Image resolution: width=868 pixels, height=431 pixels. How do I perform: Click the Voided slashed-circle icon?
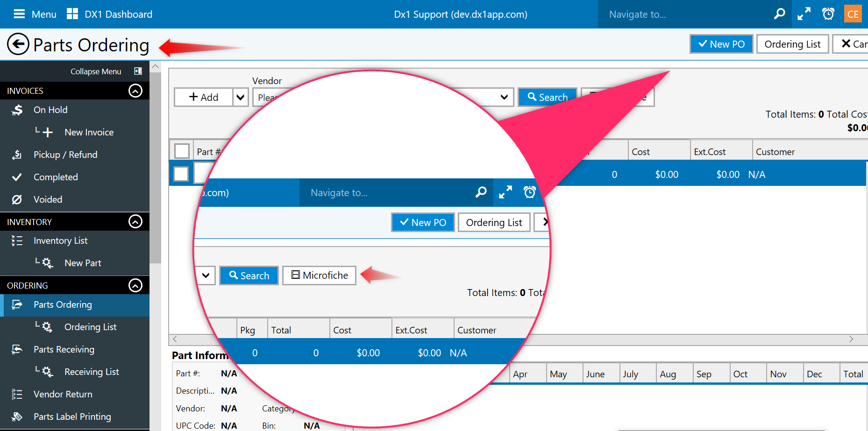point(17,199)
